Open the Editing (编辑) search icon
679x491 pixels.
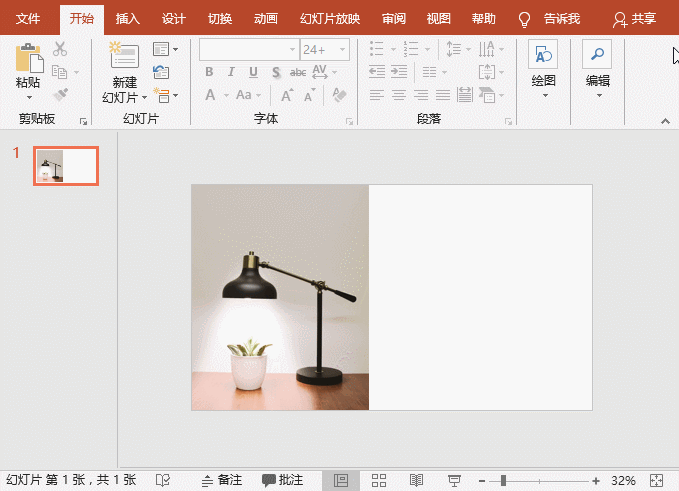(x=597, y=56)
